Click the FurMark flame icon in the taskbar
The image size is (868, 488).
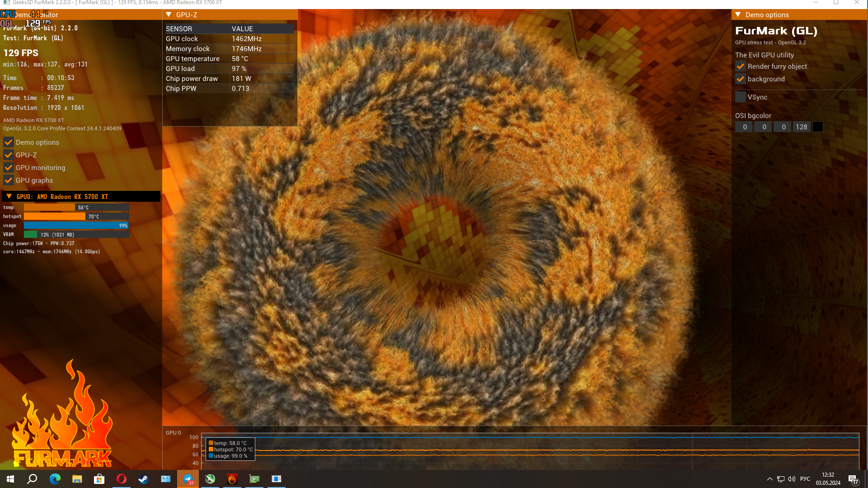[232, 479]
